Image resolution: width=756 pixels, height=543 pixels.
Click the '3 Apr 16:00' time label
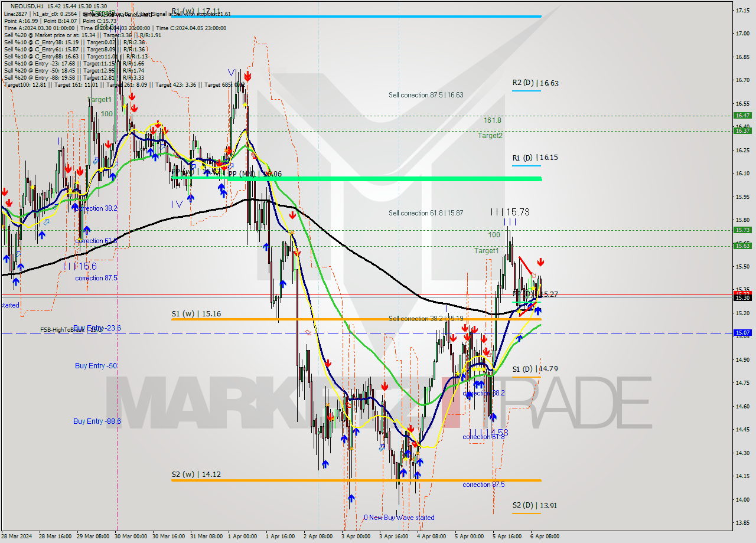tap(394, 537)
